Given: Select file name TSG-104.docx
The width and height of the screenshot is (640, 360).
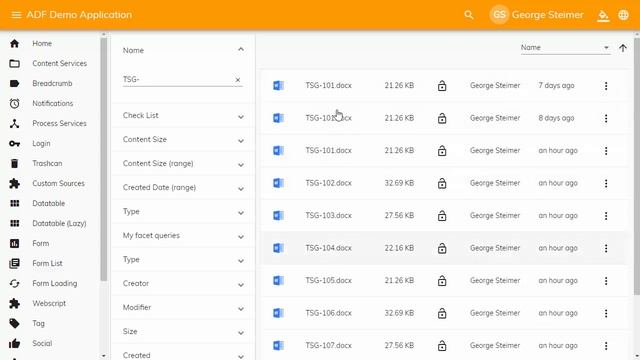Looking at the screenshot, I should coord(329,248).
